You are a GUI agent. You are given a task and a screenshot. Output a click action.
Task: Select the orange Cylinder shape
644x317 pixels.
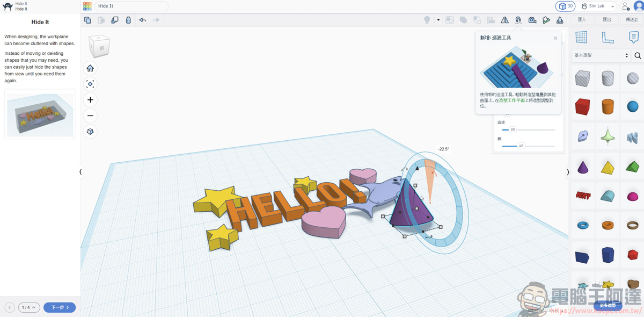pyautogui.click(x=608, y=106)
